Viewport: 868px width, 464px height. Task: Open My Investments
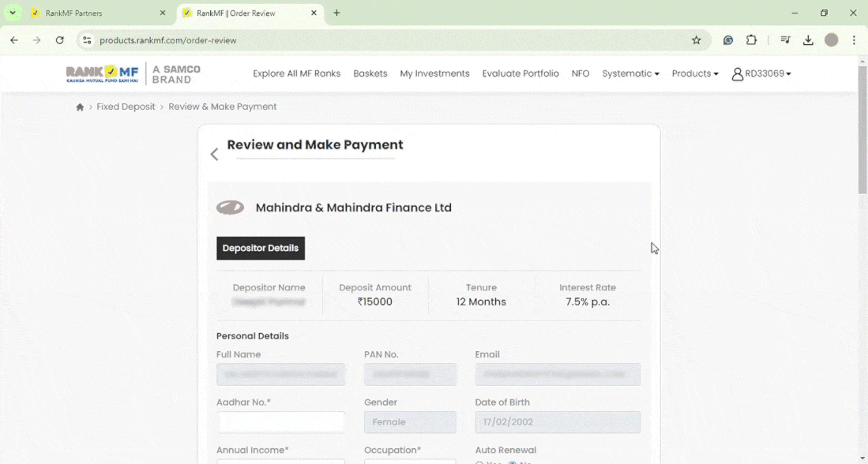[x=434, y=73]
